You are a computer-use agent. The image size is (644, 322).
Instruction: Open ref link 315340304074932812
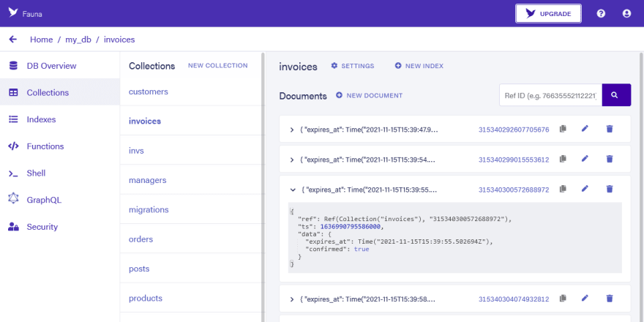514,299
